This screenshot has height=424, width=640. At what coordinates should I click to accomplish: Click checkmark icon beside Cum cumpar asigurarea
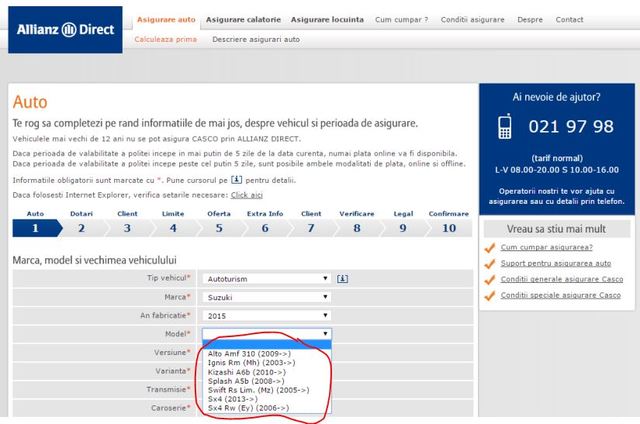pos(489,248)
